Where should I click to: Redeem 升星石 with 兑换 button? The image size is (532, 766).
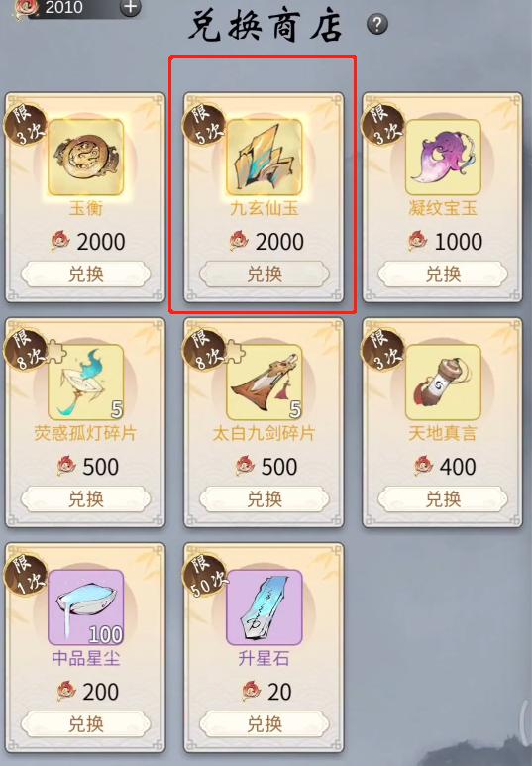click(x=265, y=723)
